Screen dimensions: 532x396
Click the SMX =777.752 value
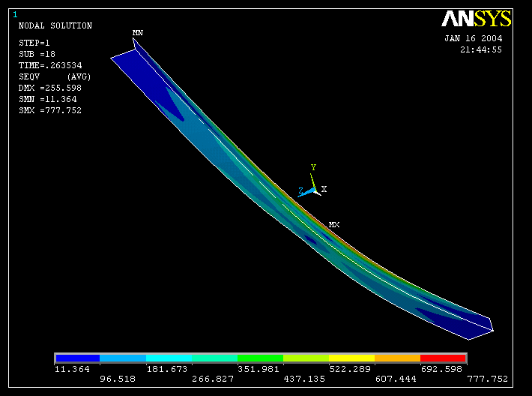[50, 110]
